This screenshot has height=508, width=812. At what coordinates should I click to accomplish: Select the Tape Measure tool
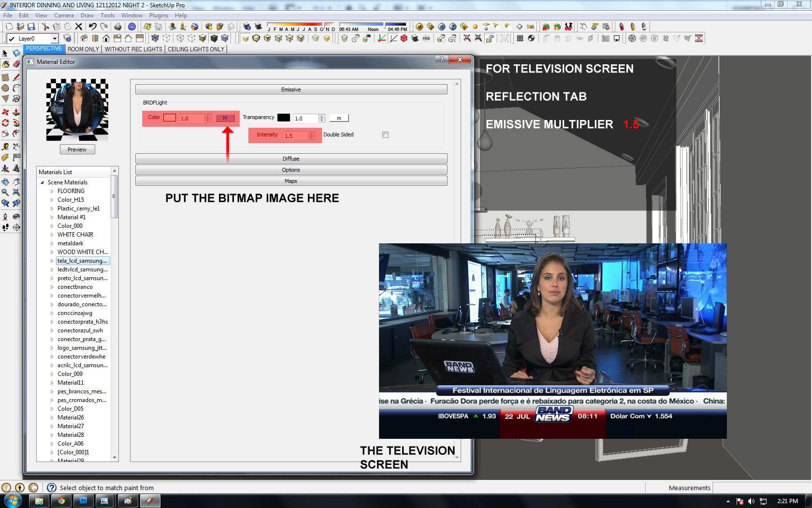click(x=5, y=146)
